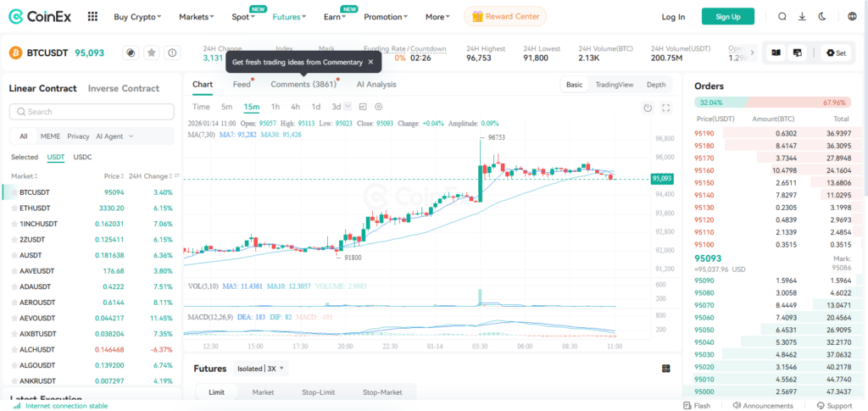Image resolution: width=868 pixels, height=411 pixels.
Task: Click the gift Reward Center button
Action: (505, 17)
